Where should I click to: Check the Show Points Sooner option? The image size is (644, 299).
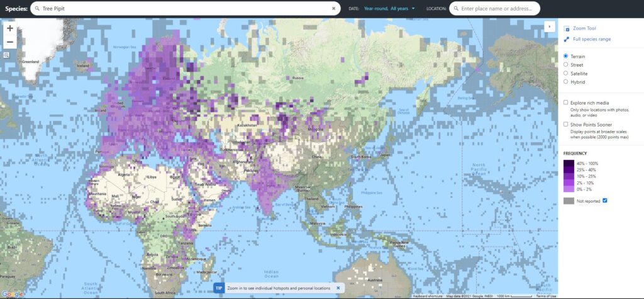[566, 125]
